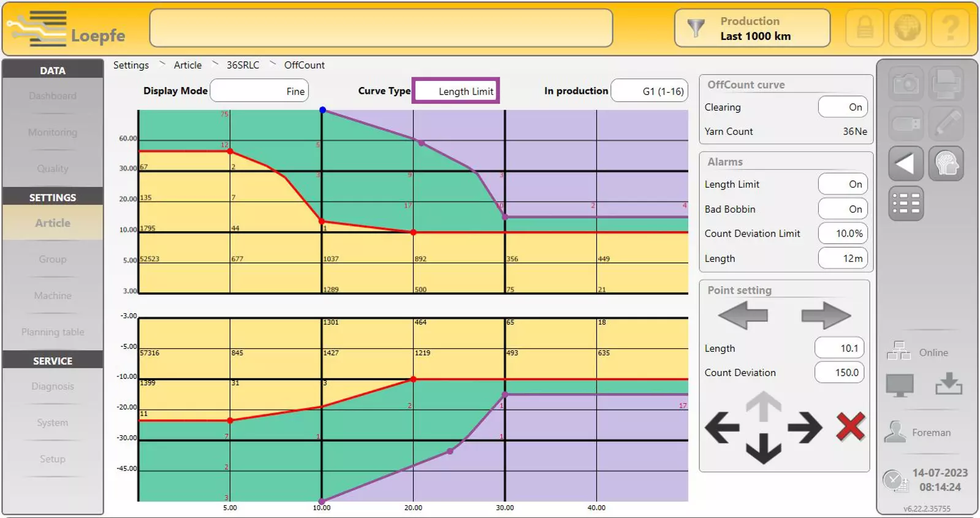Image resolution: width=980 pixels, height=518 pixels.
Task: Click the Production Last 1000 km filter button
Action: (x=752, y=28)
